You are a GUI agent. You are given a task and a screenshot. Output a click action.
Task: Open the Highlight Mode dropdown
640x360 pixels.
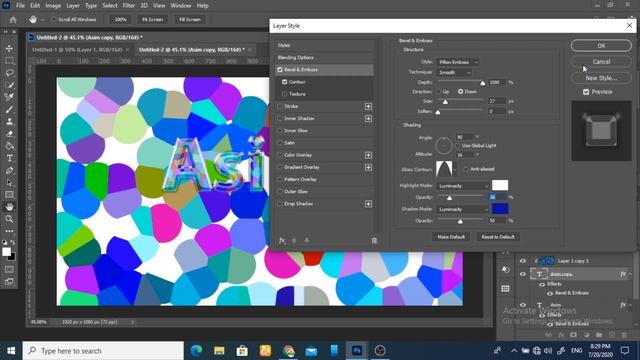tap(462, 186)
